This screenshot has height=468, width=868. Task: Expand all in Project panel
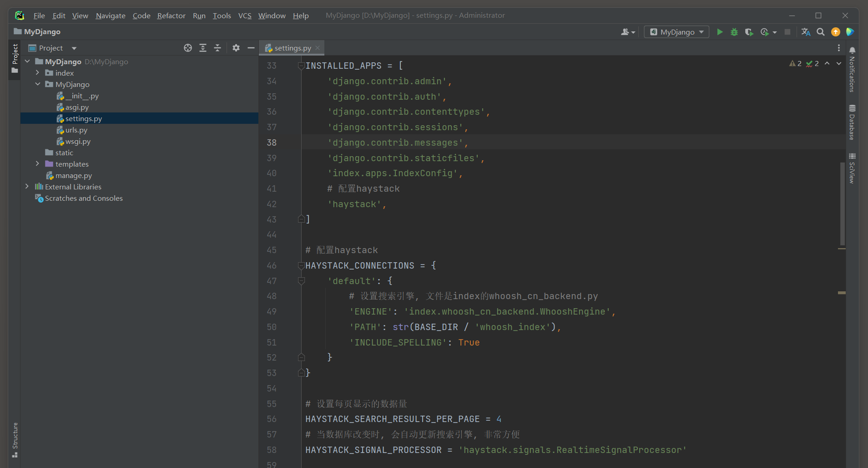pos(203,48)
